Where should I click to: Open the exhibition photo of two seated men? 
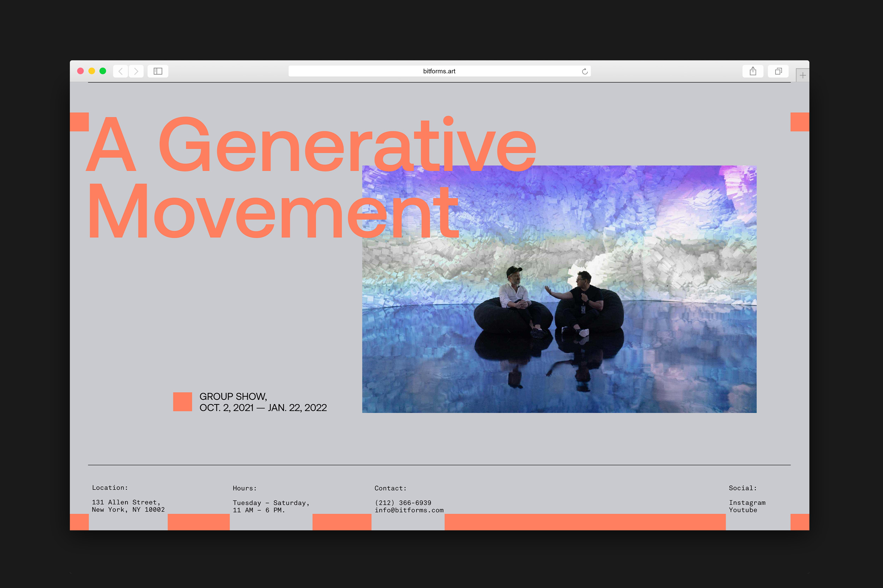[x=559, y=289]
